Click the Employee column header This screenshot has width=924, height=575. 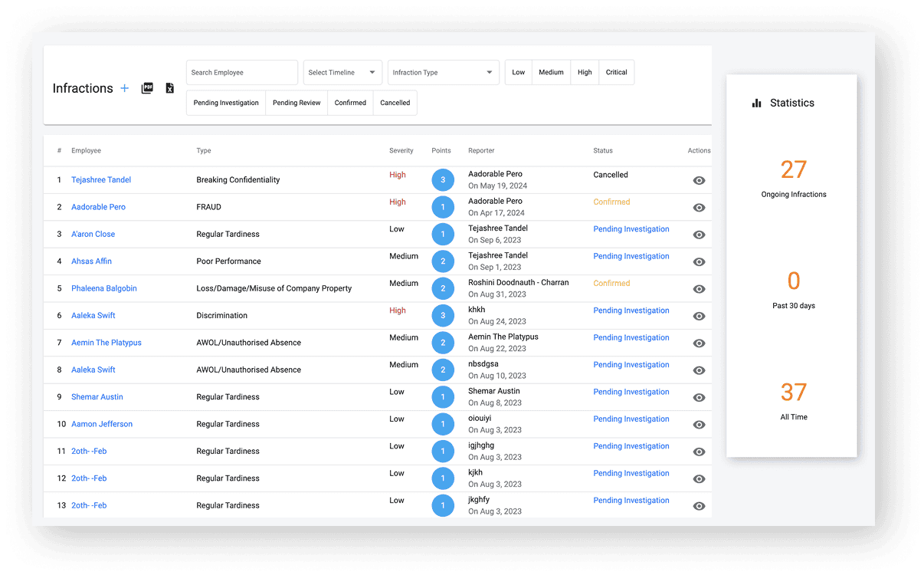(86, 151)
